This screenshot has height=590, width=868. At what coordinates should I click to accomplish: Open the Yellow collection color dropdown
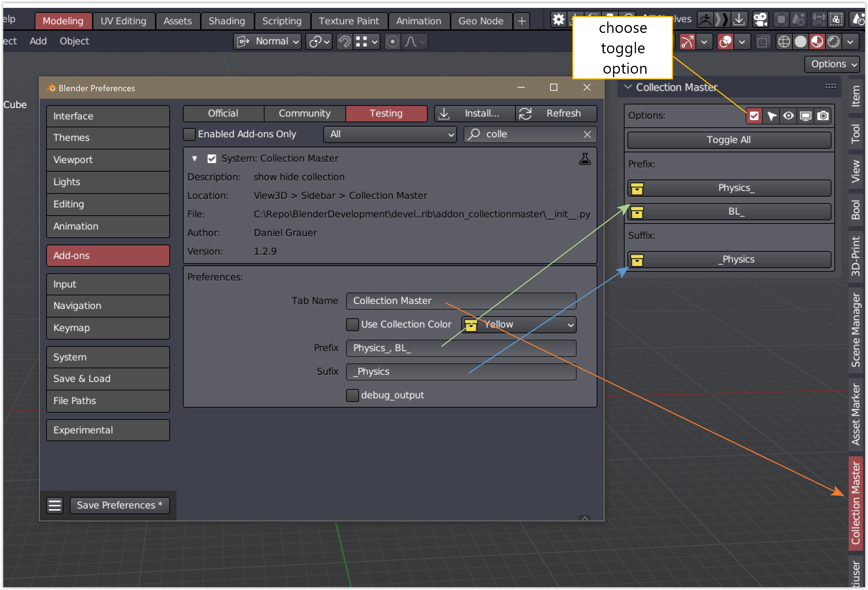pos(519,324)
